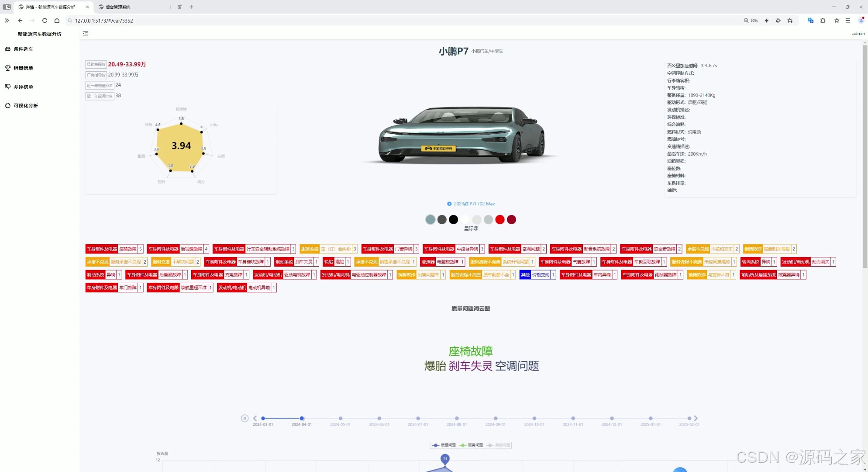Open 条件选车 sidebar menu
The width and height of the screenshot is (868, 472).
coord(23,49)
